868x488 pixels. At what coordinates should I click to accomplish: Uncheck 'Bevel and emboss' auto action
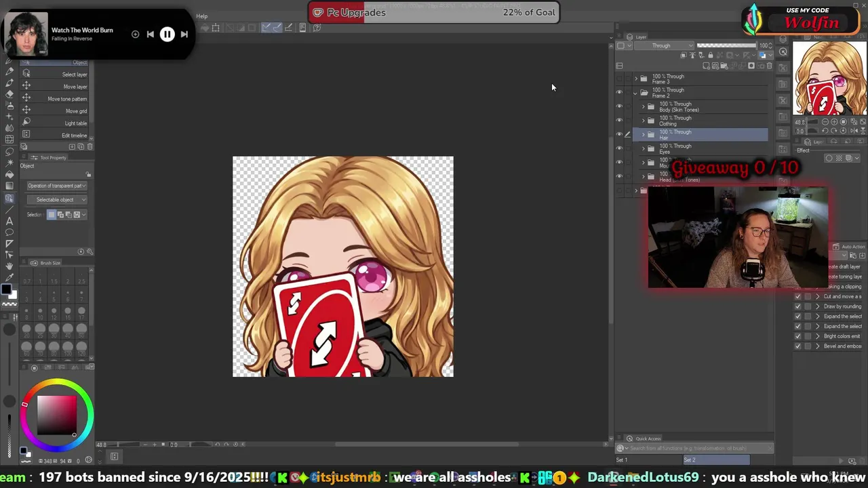(797, 346)
